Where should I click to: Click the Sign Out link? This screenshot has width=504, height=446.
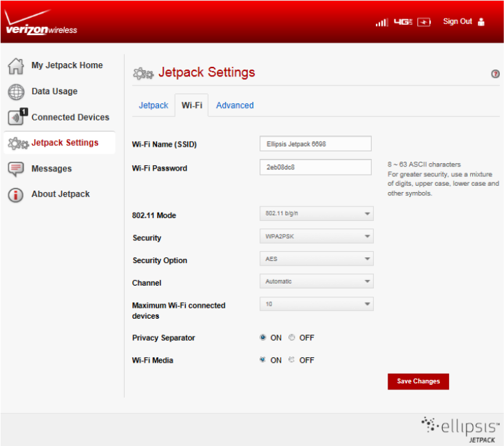(457, 21)
